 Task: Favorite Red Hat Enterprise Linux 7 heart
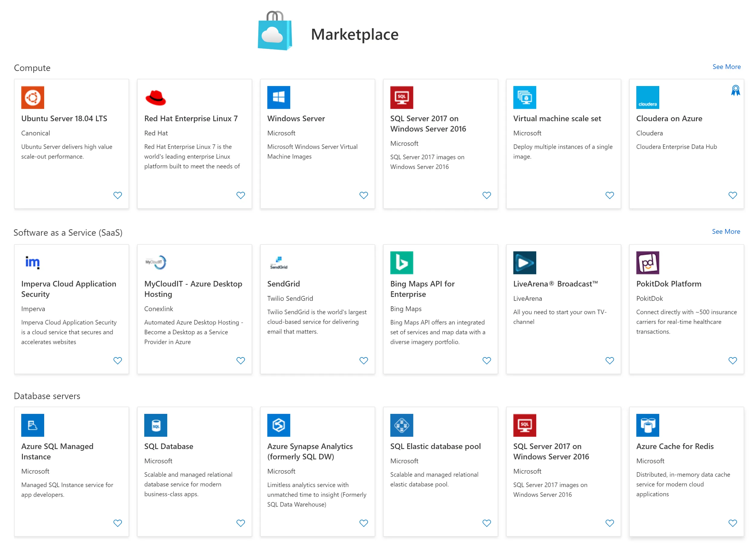click(x=241, y=195)
